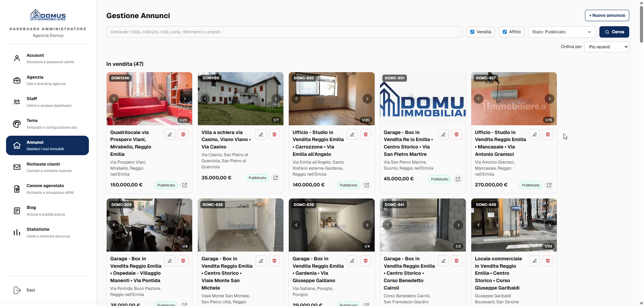Edit the Giuseppe Galliano garage listing
This screenshot has width=644, height=306.
(x=352, y=261)
